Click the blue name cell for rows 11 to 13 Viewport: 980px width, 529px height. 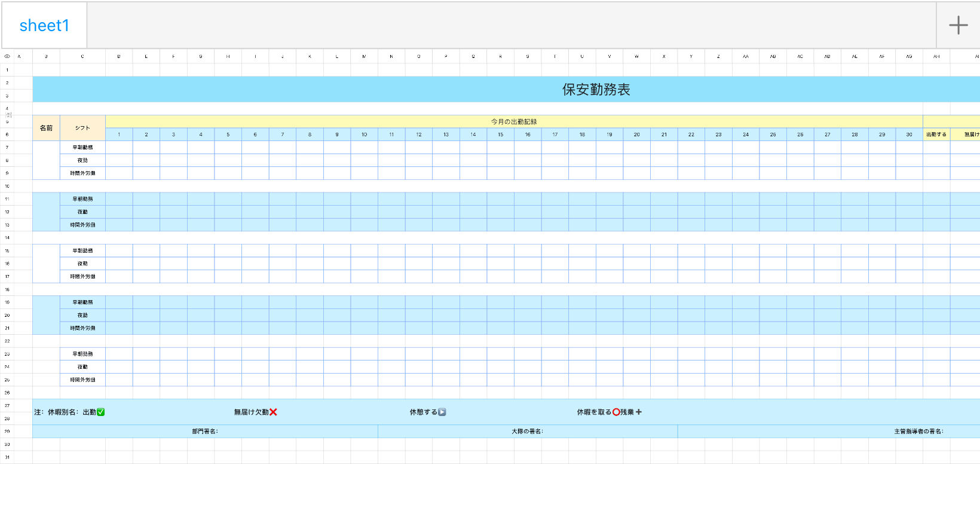(46, 212)
